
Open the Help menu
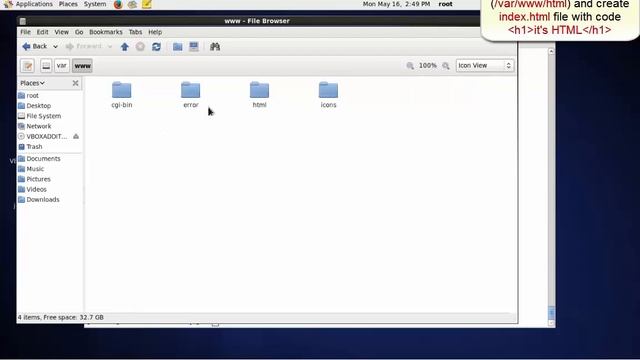155,32
